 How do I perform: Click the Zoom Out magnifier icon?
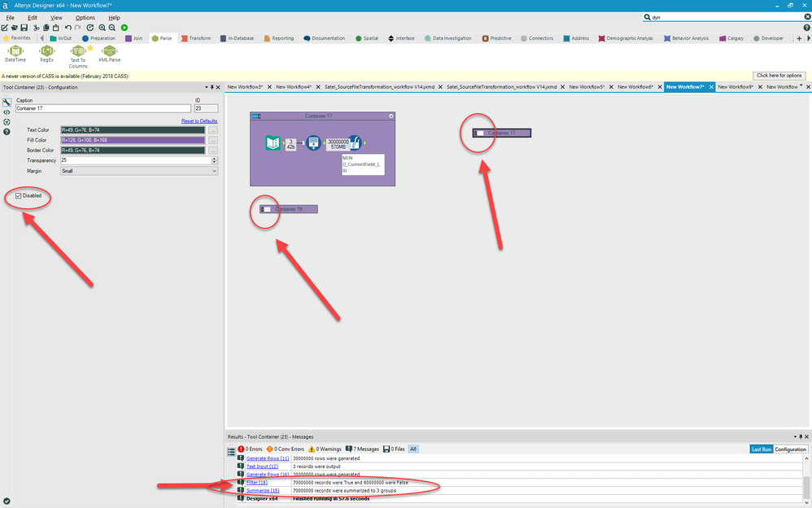click(111, 28)
